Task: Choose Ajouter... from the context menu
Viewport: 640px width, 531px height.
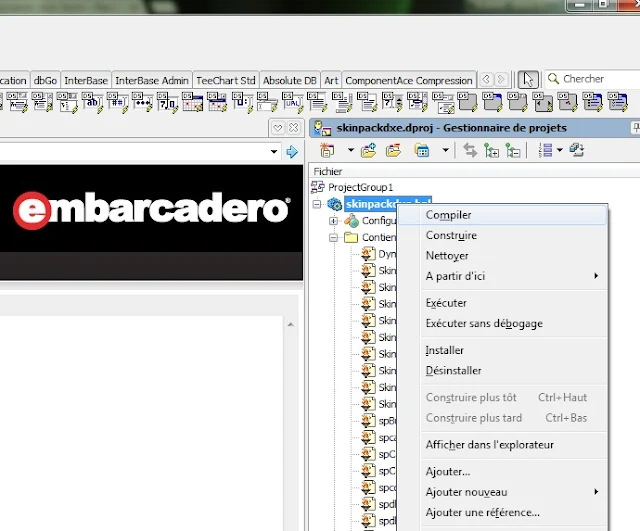Action: pyautogui.click(x=502, y=472)
